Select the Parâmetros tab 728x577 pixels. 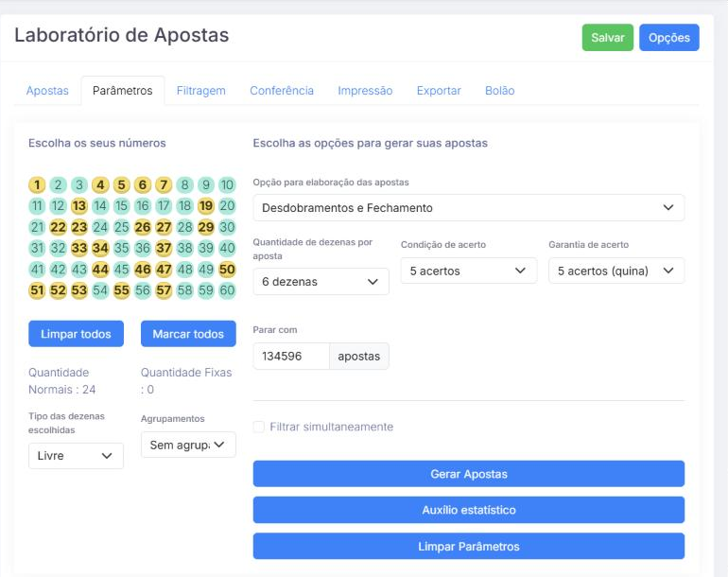tap(123, 91)
